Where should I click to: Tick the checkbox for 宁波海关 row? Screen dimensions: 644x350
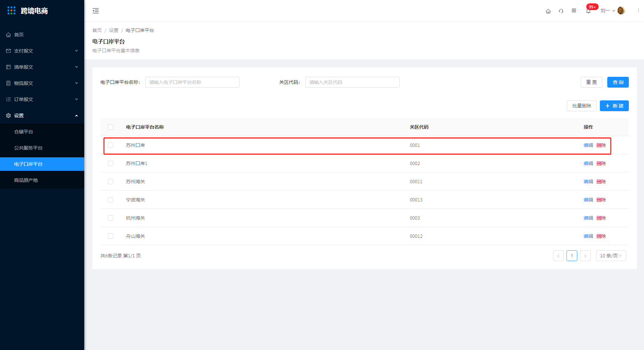pyautogui.click(x=111, y=200)
